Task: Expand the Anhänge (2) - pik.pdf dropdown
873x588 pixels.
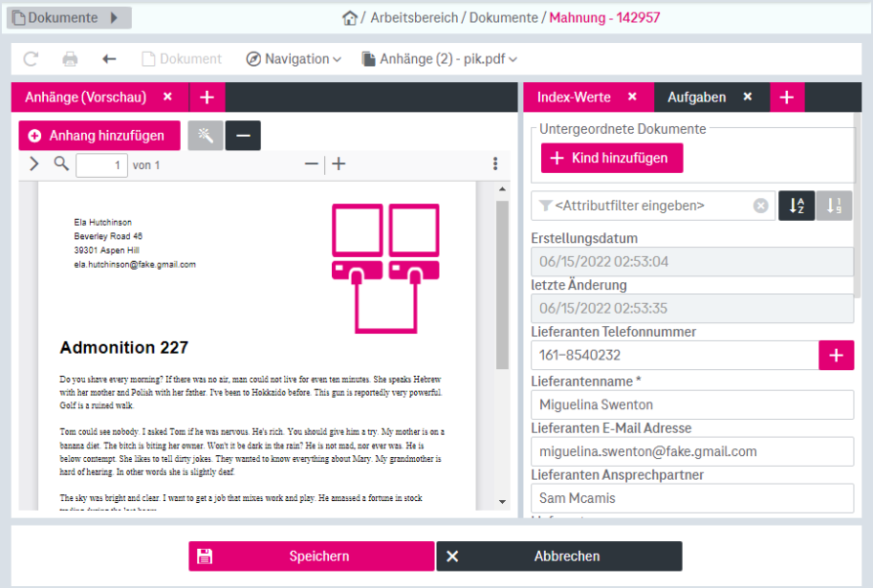Action: [x=438, y=59]
